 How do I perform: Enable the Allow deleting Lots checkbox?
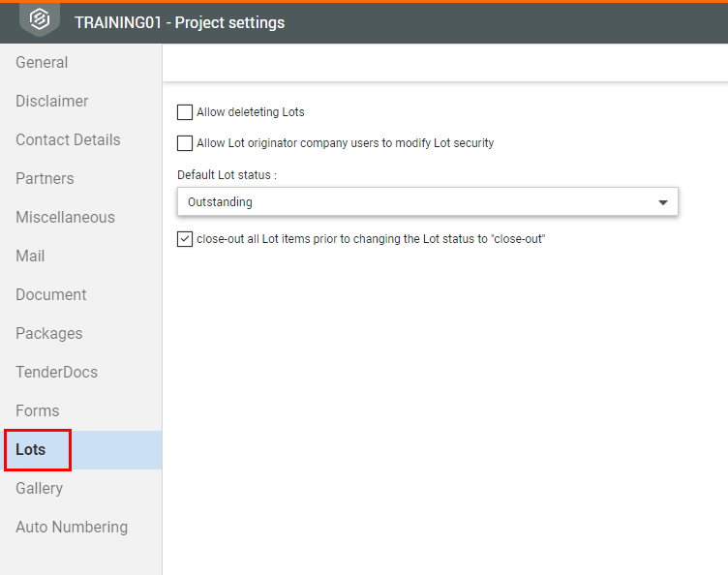185,112
